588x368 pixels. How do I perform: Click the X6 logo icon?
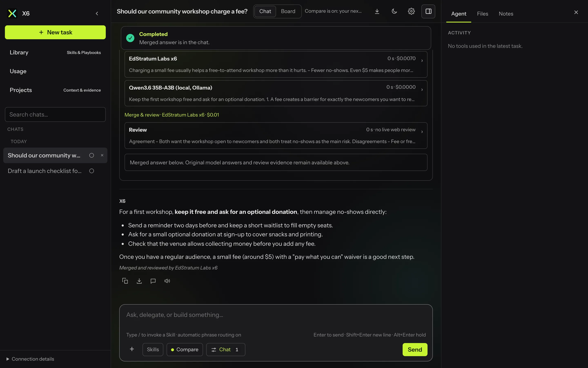(12, 13)
